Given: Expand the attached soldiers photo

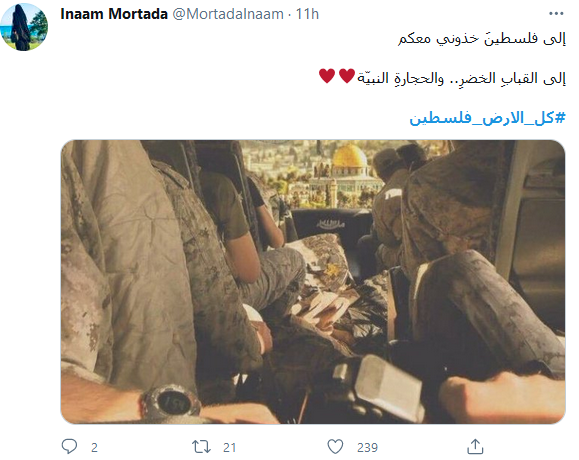Looking at the screenshot, I should [x=313, y=282].
